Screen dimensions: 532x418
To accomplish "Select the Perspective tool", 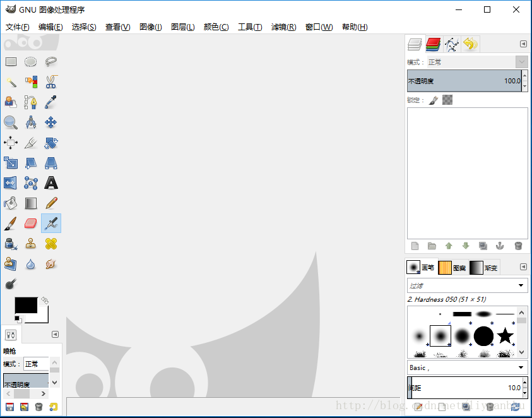I will coord(51,163).
